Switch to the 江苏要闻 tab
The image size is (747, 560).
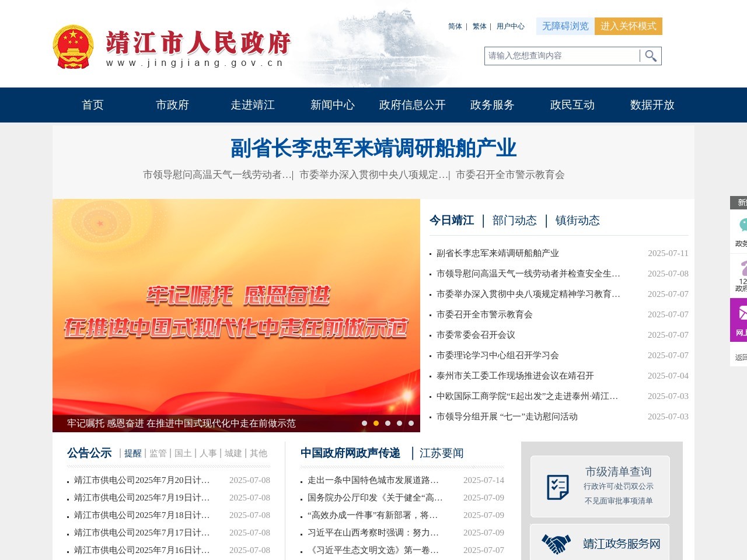(x=441, y=453)
